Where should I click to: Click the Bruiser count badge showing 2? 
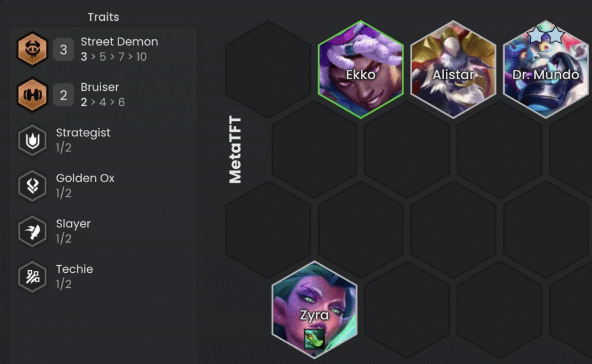point(64,95)
